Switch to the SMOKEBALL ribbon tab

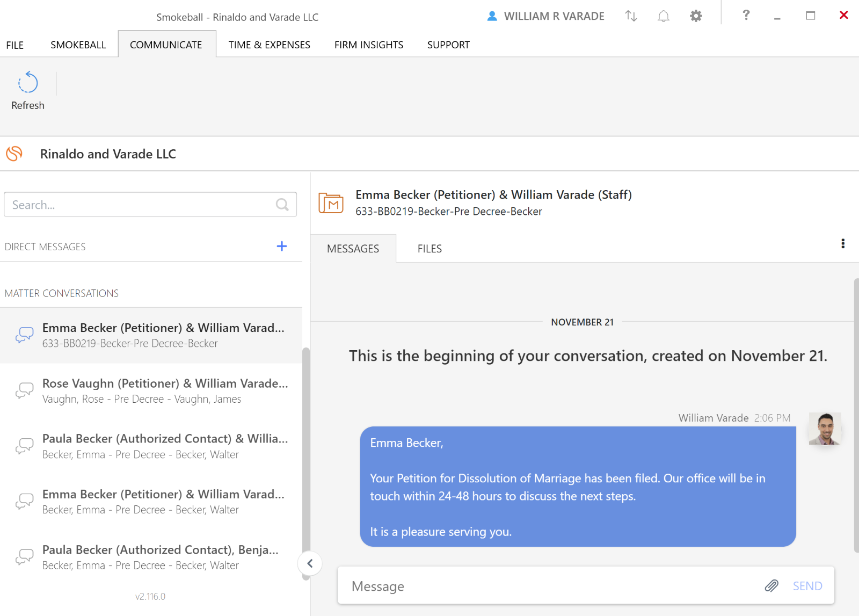78,45
